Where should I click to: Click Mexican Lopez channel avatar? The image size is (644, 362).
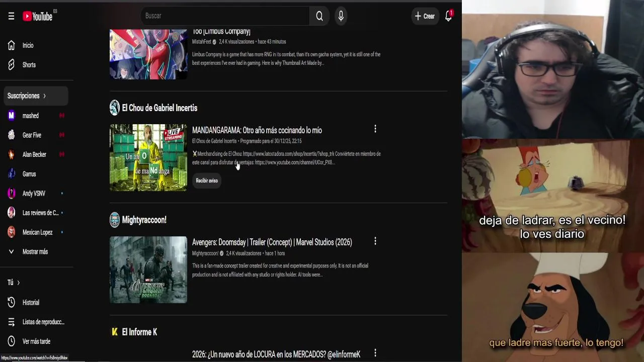point(11,232)
